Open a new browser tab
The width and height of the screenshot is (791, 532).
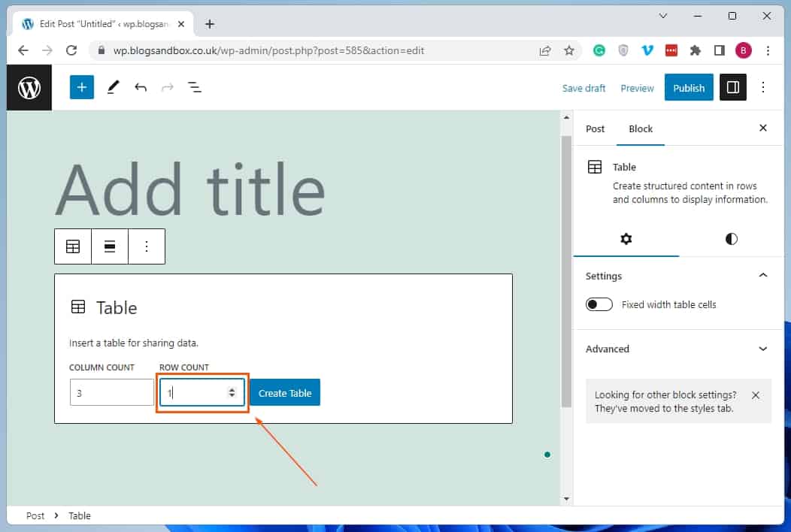209,24
